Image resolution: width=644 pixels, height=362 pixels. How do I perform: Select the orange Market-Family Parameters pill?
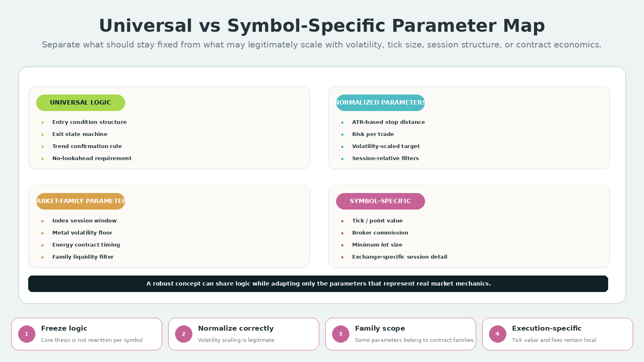tap(80, 201)
